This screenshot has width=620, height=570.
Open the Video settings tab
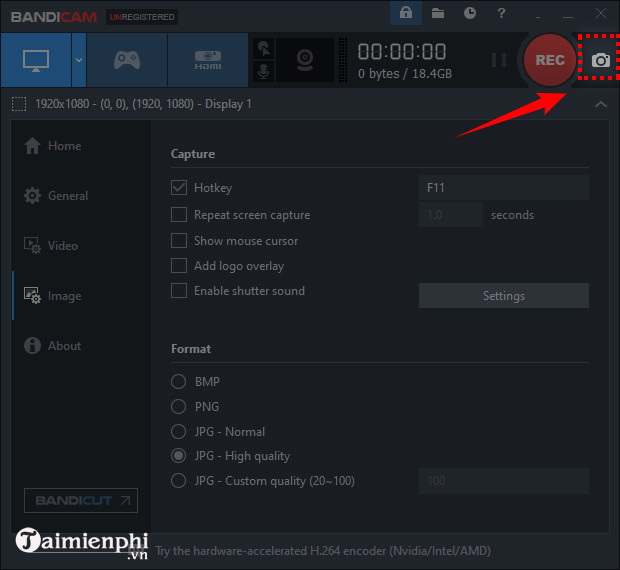click(x=51, y=245)
